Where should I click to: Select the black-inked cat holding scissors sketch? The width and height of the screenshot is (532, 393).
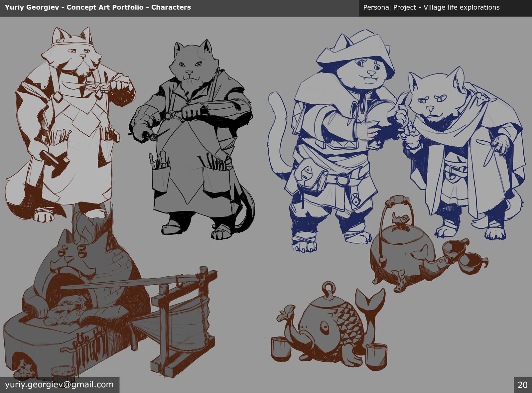point(192,140)
